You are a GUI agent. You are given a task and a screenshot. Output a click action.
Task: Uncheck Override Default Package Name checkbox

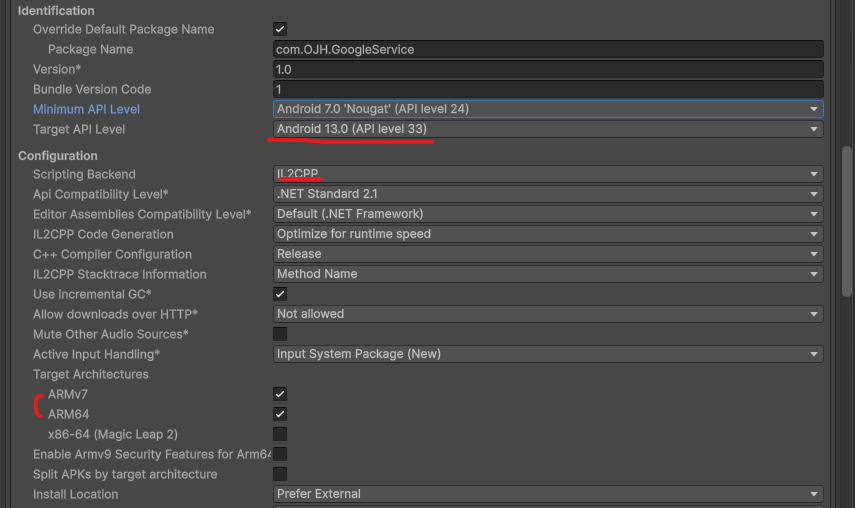(x=280, y=29)
